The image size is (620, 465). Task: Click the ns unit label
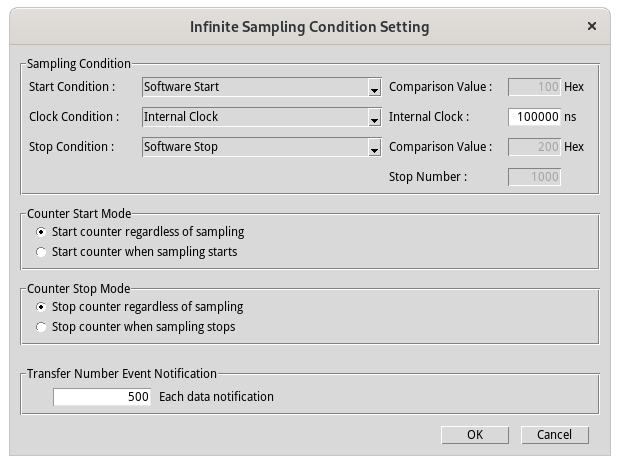click(570, 117)
